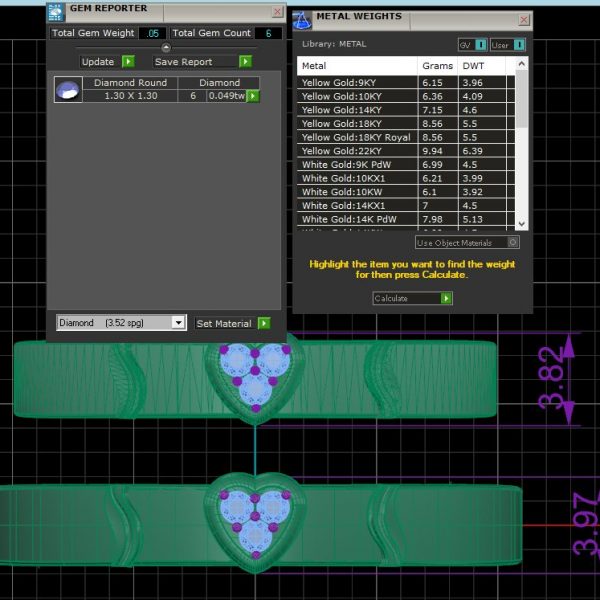Click the Total Gem Count value field
Screen dimensions: 600x600
(x=268, y=33)
